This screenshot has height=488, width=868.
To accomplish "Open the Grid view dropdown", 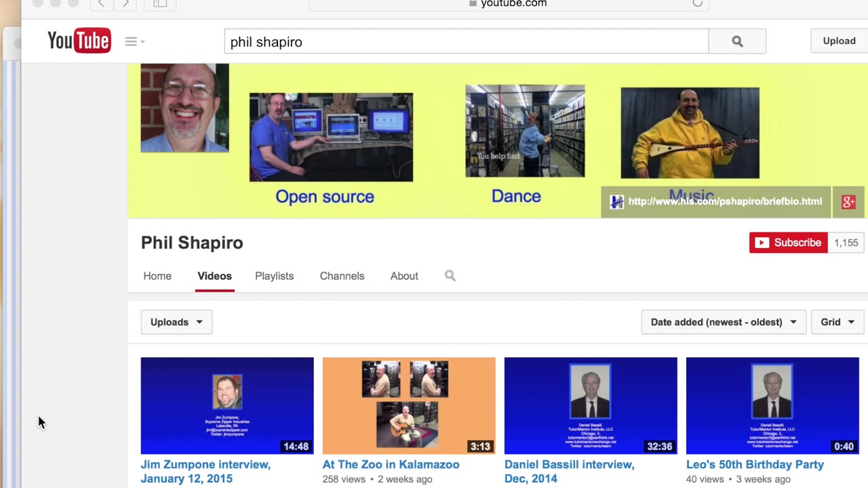I will tap(837, 322).
